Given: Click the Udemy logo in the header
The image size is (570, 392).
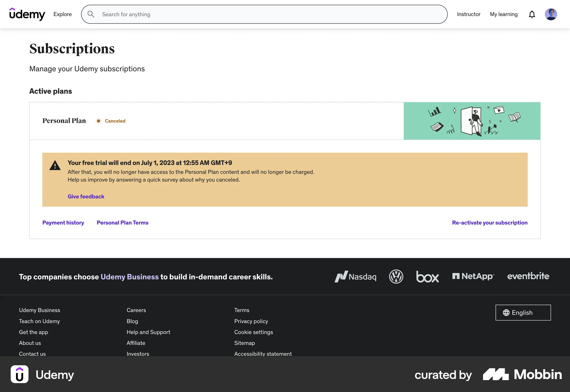Looking at the screenshot, I should coord(27,14).
